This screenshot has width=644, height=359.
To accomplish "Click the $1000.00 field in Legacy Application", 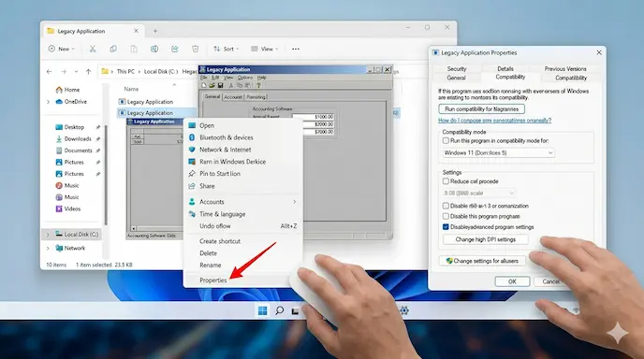I will coord(313,117).
